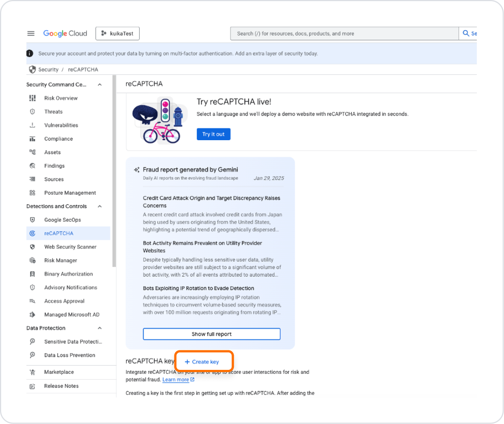
Task: Collapse the Detections and Controls section
Action: 100,206
